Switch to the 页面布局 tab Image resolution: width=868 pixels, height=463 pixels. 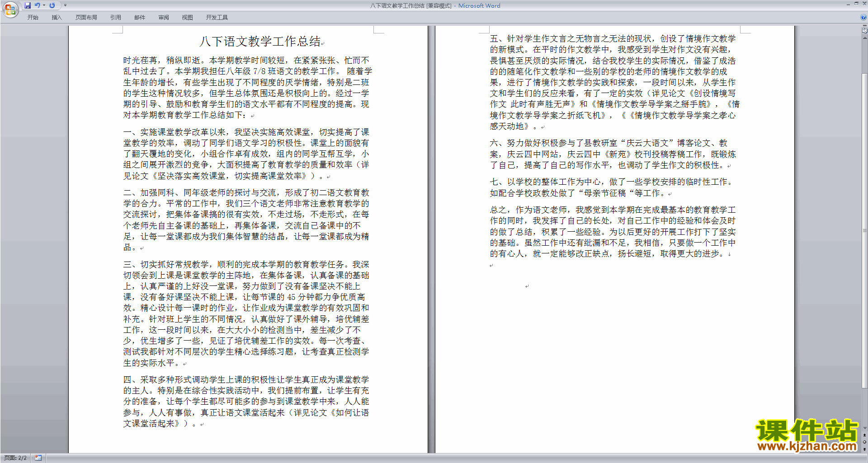coord(86,18)
